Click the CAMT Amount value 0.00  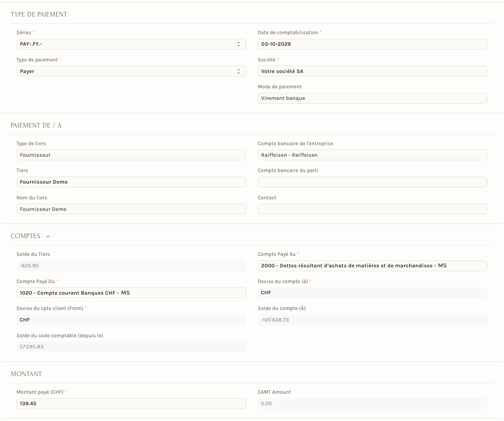coord(372,404)
